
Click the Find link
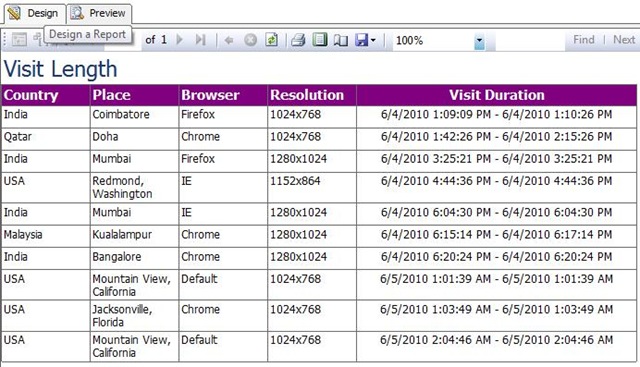pyautogui.click(x=584, y=40)
